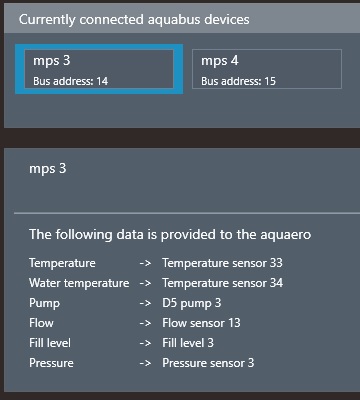Viewport: 360px width, 400px height.
Task: Click the data provided to aquaero heading
Action: [x=170, y=235]
